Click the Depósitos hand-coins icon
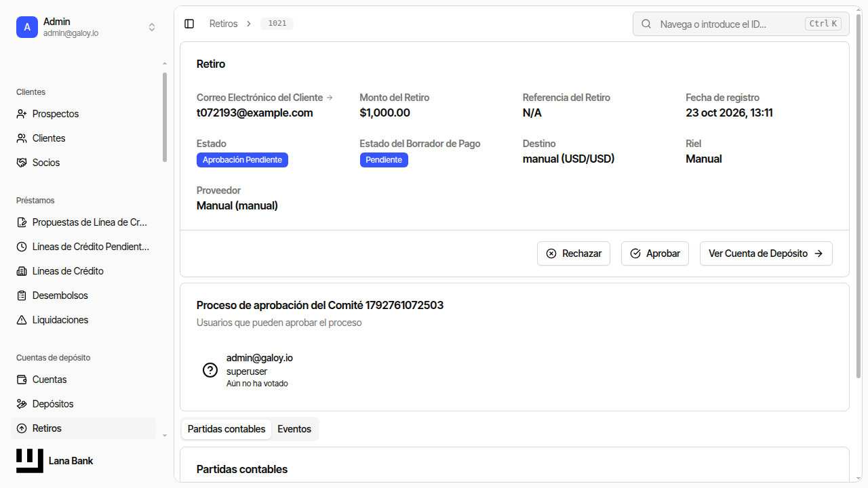 tap(22, 404)
